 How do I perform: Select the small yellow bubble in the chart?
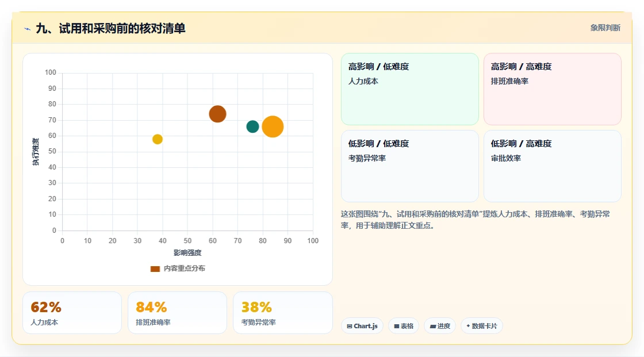point(158,139)
